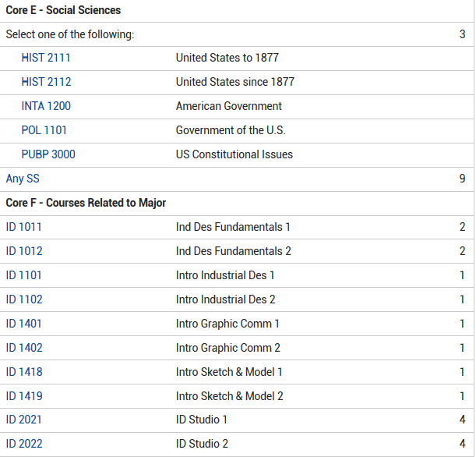Click the Core F - Courses Related to Major heading
Image resolution: width=476 pixels, height=457 pixels.
pyautogui.click(x=86, y=203)
